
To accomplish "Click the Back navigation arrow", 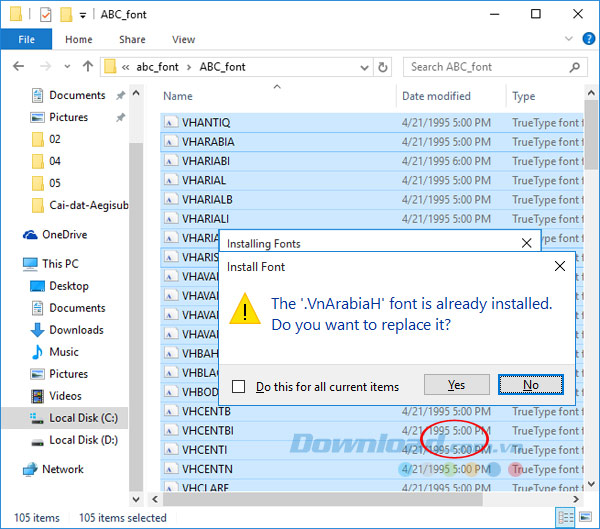I will (19, 68).
